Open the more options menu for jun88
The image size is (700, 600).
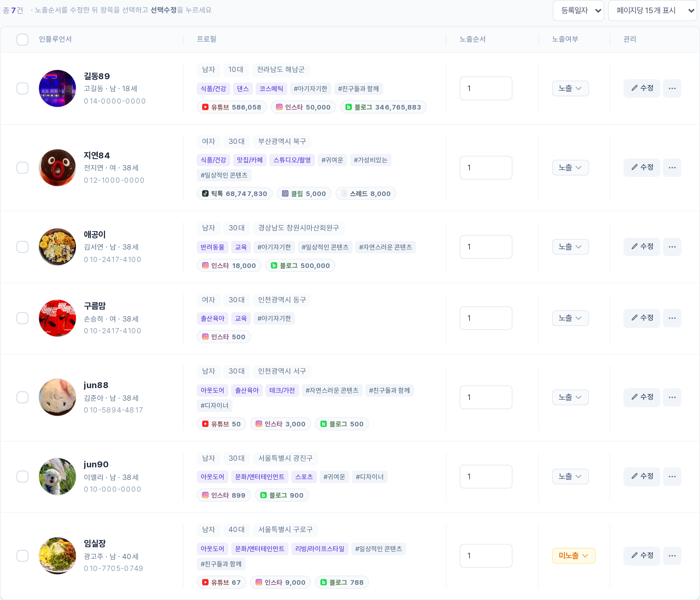[672, 398]
